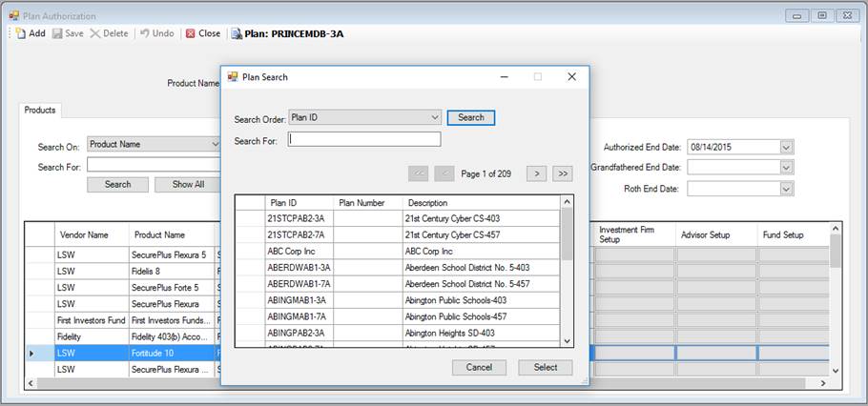Viewport: 868px width, 406px height.
Task: Select plan row 21STCPAB2-7A
Action: coord(398,235)
